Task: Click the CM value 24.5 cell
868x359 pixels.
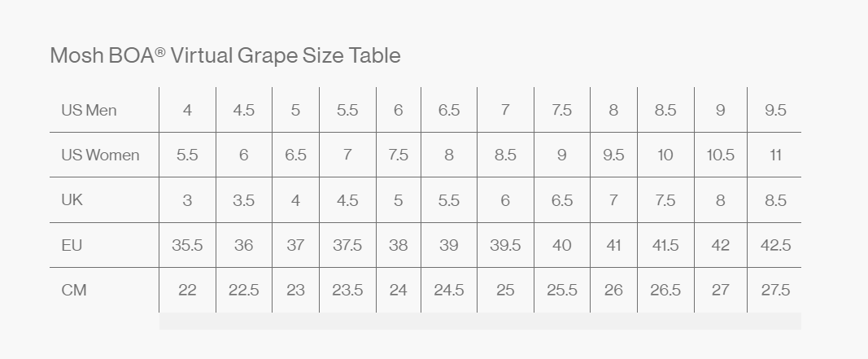Action: [449, 290]
